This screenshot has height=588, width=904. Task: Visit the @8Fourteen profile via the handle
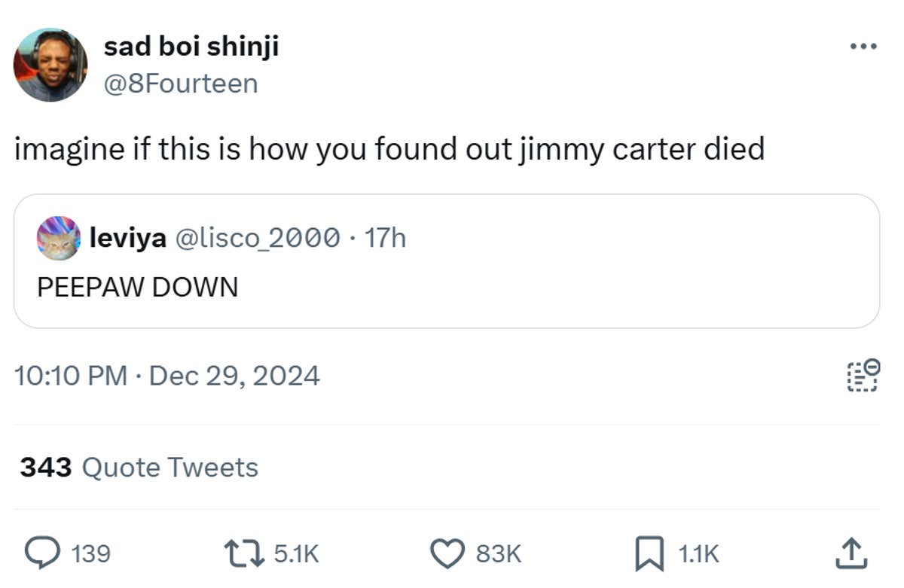[182, 83]
